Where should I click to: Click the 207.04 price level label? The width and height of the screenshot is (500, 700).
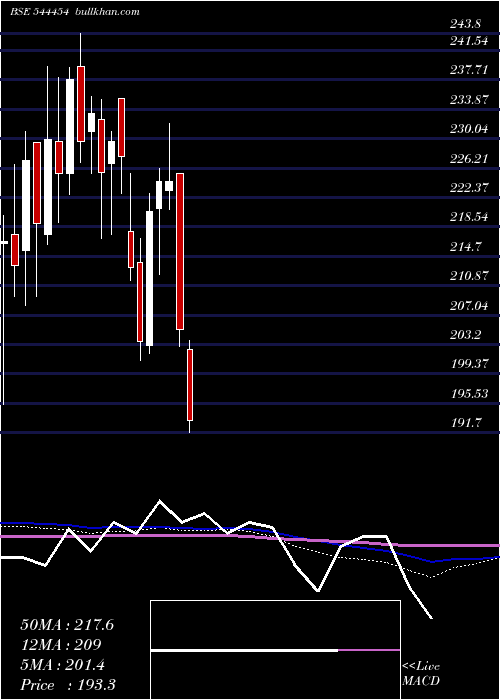click(x=469, y=306)
